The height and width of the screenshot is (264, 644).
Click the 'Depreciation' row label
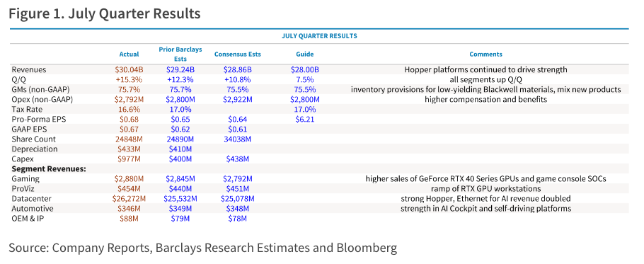click(35, 149)
